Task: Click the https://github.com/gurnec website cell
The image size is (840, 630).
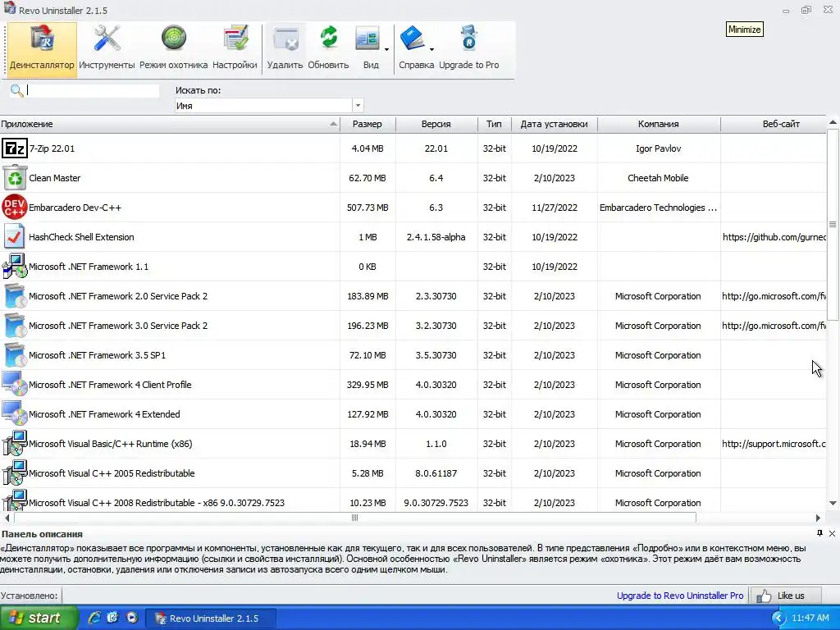Action: [774, 237]
